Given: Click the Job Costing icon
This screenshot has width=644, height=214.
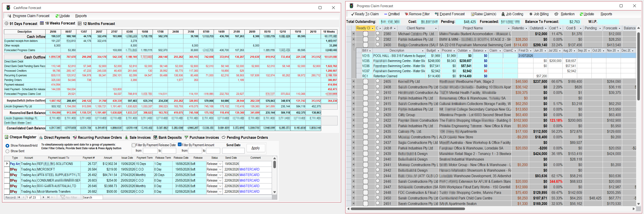Looking at the screenshot, I should click(x=503, y=14).
